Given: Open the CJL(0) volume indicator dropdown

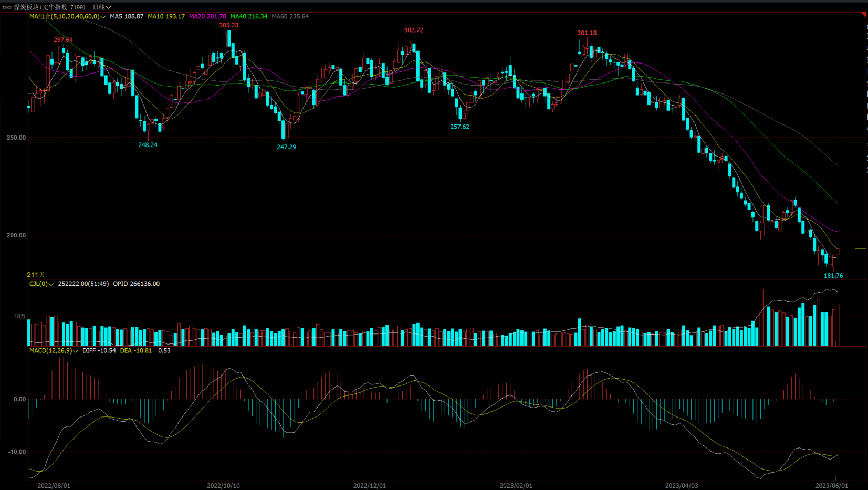Looking at the screenshot, I should [x=41, y=284].
